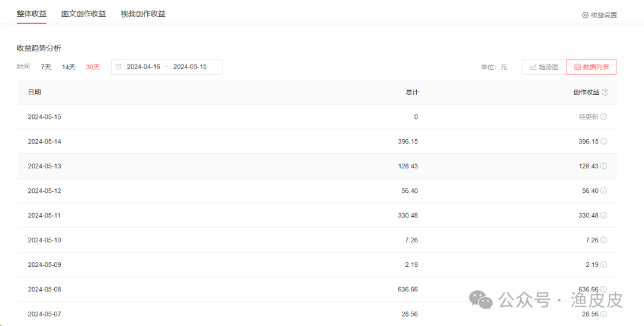The height and width of the screenshot is (326, 644).
Task: Show the 数据列表 table view
Action: pyautogui.click(x=591, y=67)
